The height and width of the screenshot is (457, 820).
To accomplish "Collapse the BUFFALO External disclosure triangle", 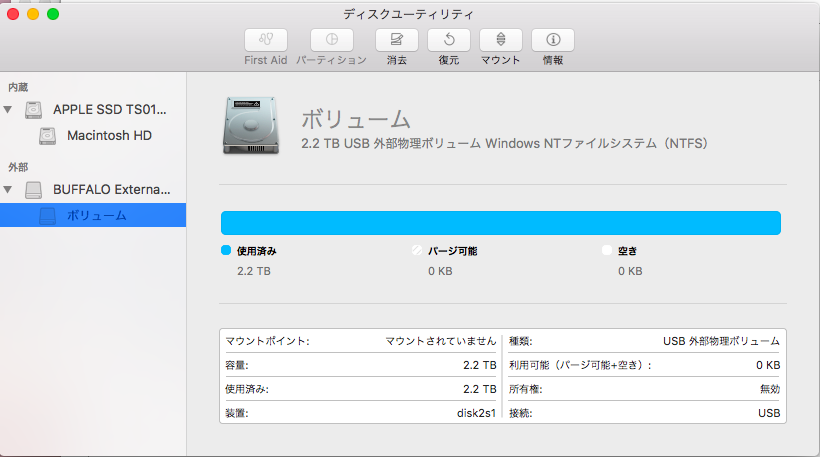I will (x=9, y=189).
